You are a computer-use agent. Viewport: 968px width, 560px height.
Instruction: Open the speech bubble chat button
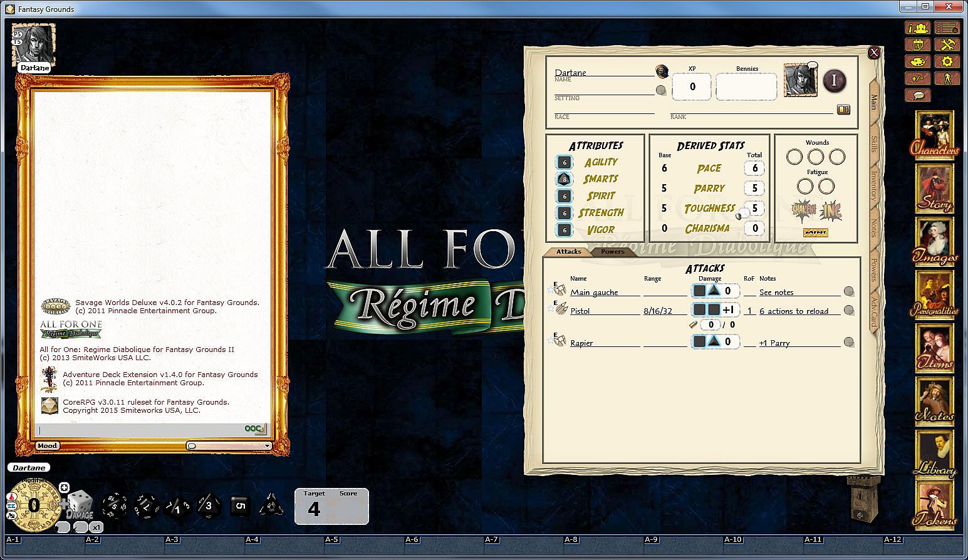click(918, 96)
